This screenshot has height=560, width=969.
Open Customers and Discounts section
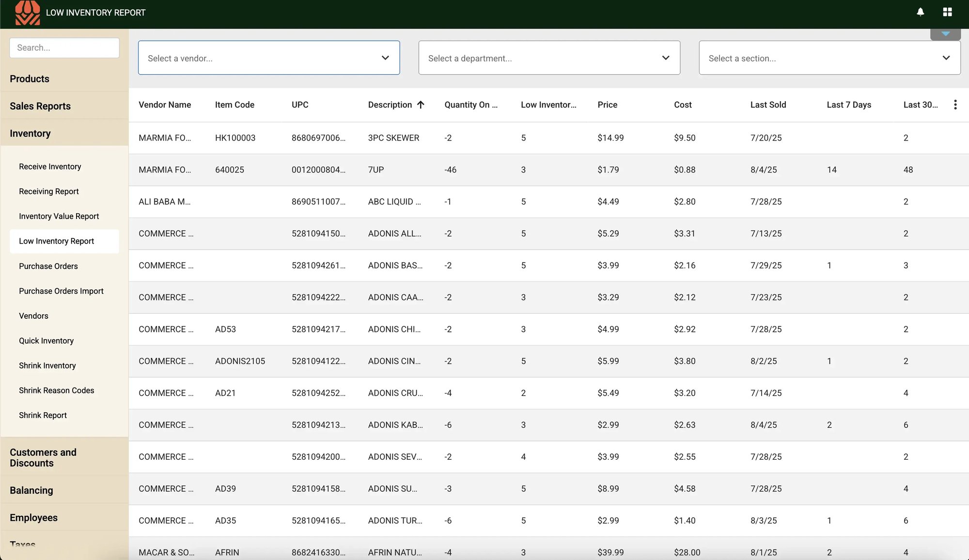pyautogui.click(x=43, y=457)
